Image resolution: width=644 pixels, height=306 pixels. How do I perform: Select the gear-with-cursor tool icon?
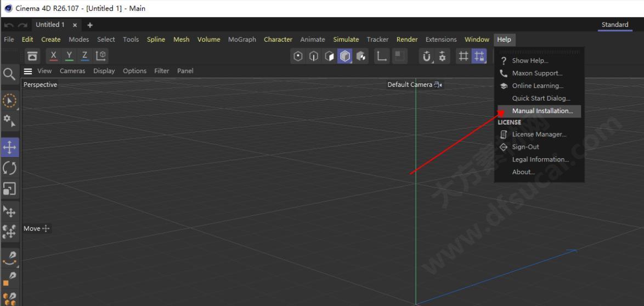[x=9, y=121]
